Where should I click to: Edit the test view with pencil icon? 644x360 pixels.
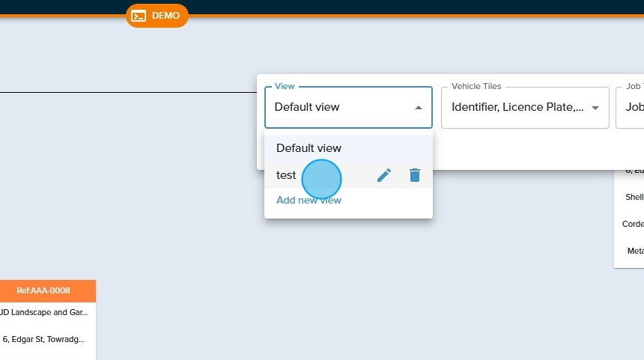pos(384,175)
